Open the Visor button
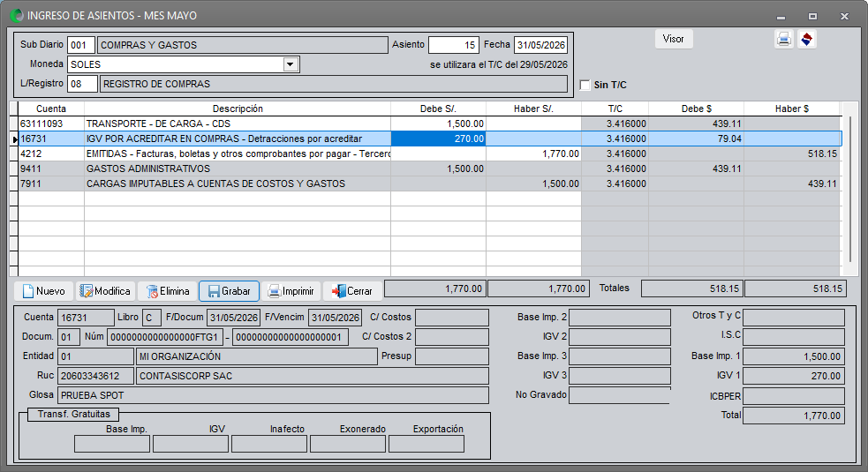This screenshot has width=868, height=472. pyautogui.click(x=674, y=39)
